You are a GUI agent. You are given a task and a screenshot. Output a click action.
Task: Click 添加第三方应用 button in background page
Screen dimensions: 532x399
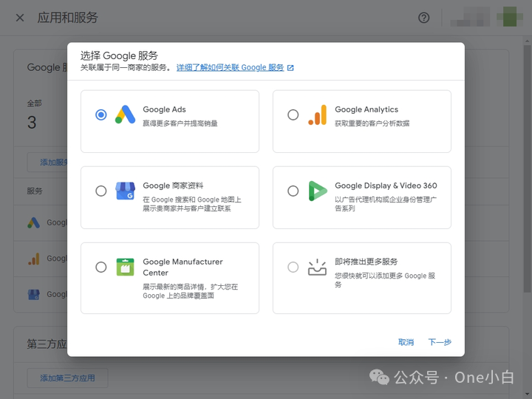coord(67,378)
